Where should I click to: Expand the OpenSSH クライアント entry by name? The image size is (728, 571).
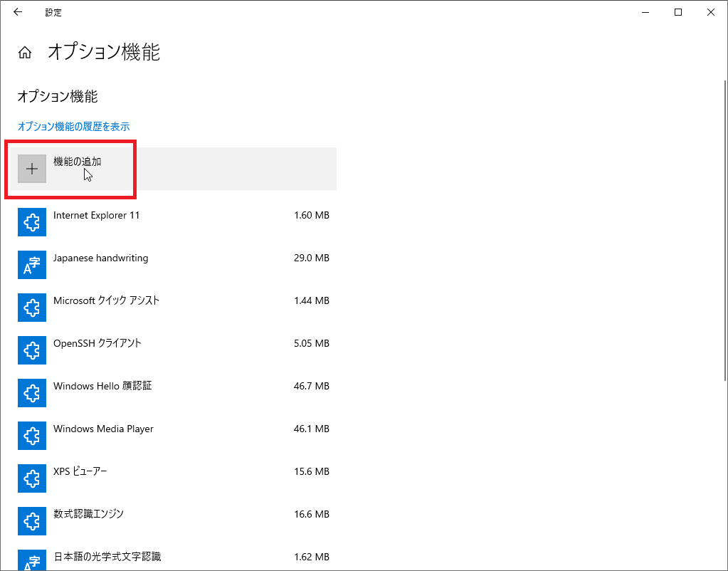[x=97, y=344]
